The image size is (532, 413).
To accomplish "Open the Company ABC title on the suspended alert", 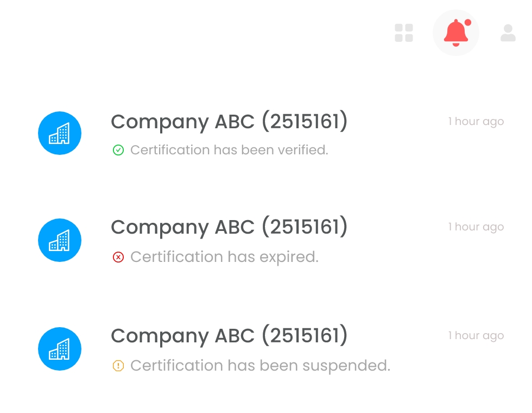I will (x=230, y=336).
